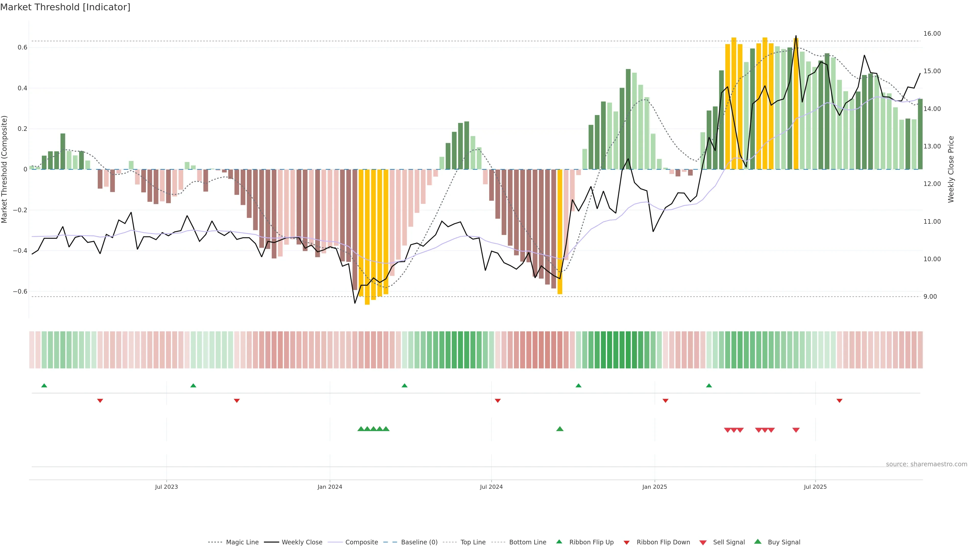Click the Sell Signal legend triangle

coord(703,542)
